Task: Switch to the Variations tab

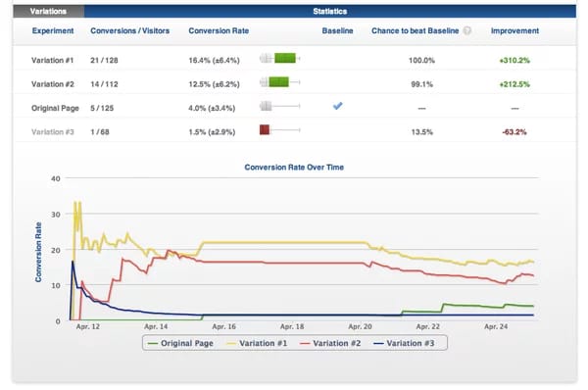Action: tap(48, 11)
